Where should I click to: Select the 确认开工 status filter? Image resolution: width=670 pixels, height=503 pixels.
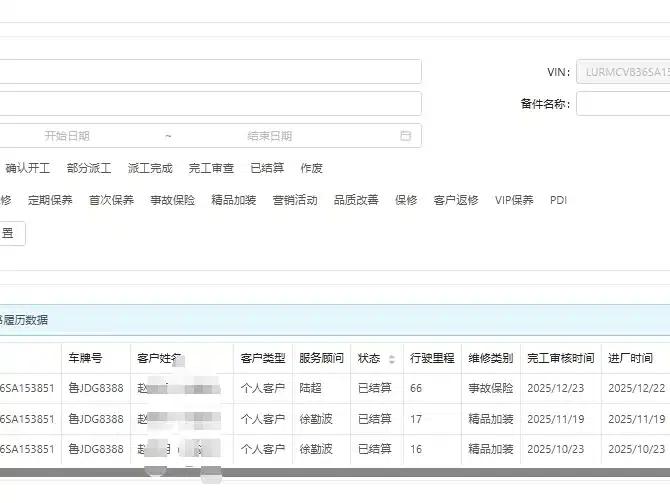(28, 168)
